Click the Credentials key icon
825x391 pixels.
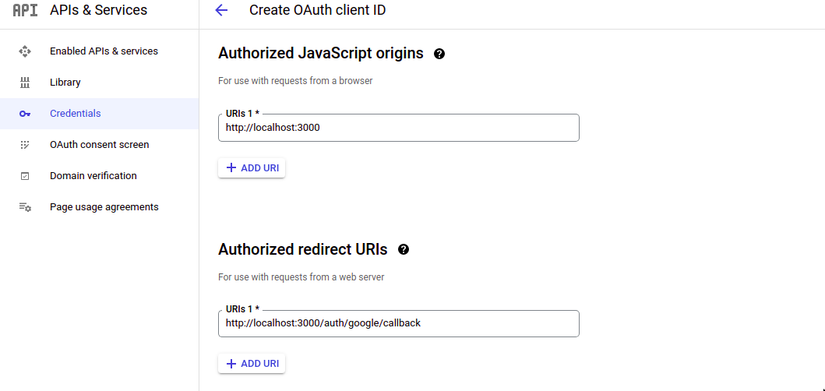(25, 114)
